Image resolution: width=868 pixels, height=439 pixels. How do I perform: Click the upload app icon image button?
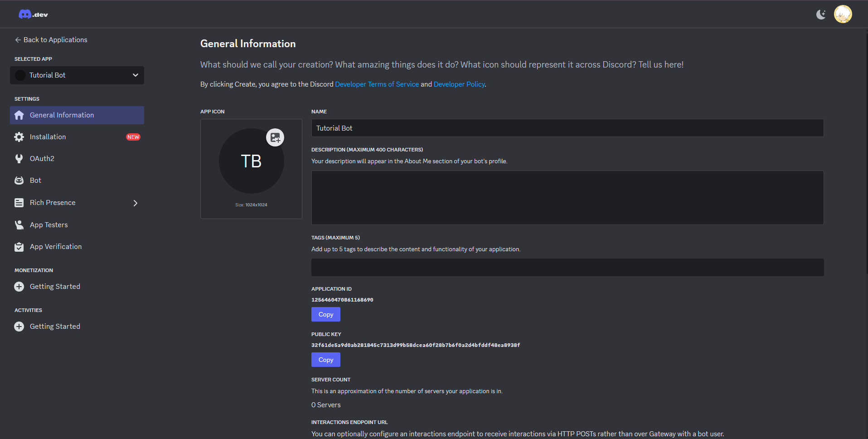click(275, 137)
